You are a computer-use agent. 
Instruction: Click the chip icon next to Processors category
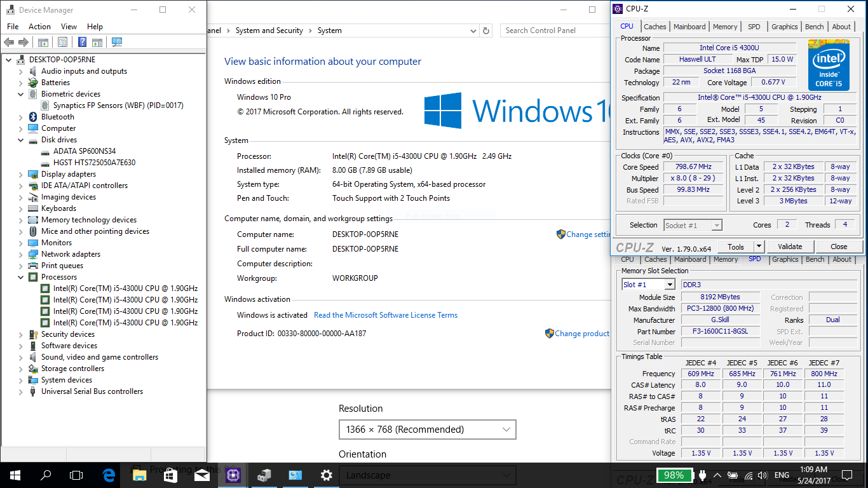pyautogui.click(x=33, y=277)
